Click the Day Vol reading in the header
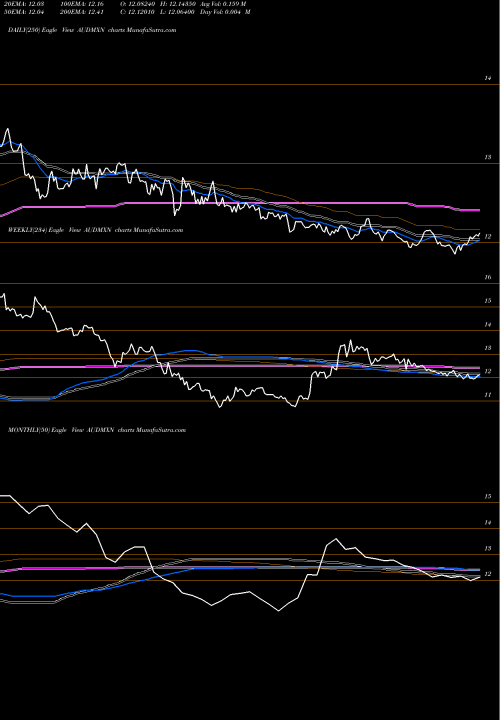 coord(225,12)
